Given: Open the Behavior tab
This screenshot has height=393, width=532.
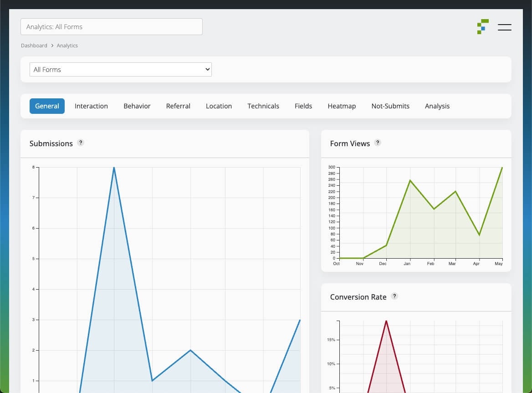Looking at the screenshot, I should [x=137, y=106].
